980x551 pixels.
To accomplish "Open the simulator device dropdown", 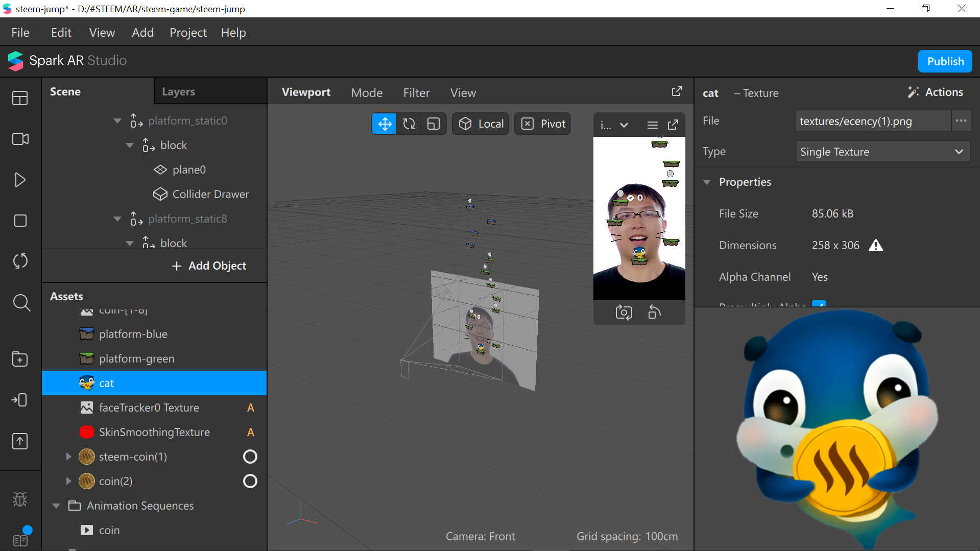I will point(614,125).
